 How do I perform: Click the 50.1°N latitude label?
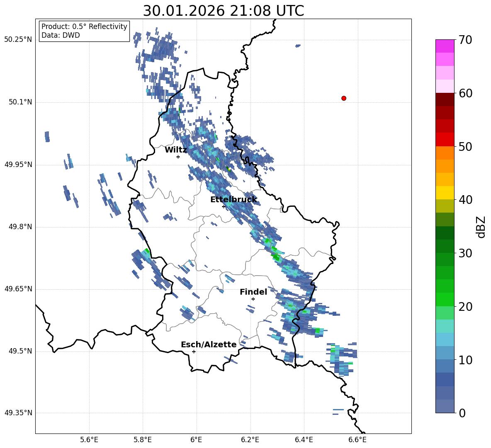[20, 102]
